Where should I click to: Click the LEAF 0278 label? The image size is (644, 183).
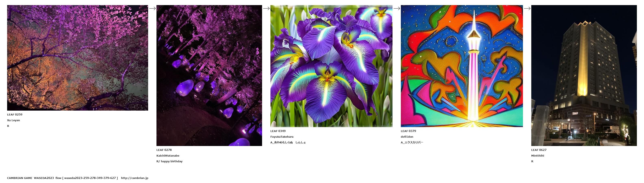[164, 150]
